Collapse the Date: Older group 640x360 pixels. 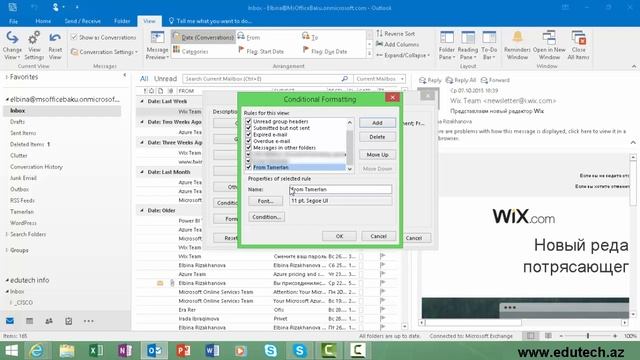click(x=142, y=210)
